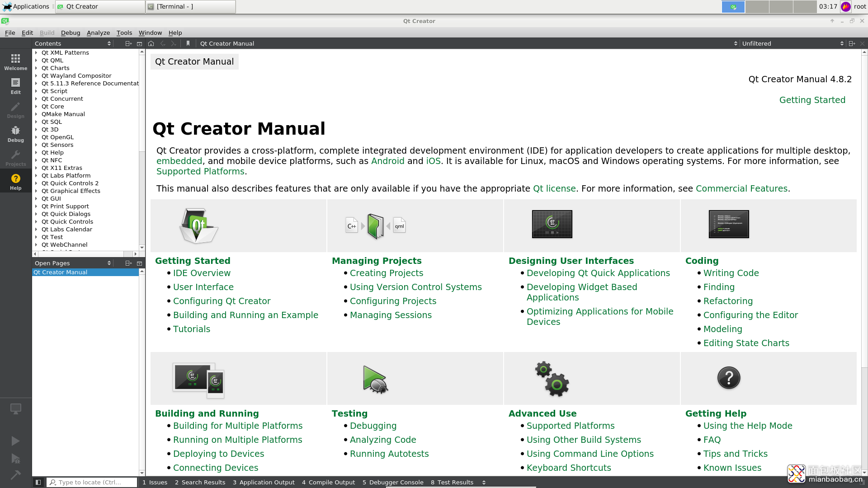Add bookmark for current help page
This screenshot has width=868, height=488.
click(188, 43)
